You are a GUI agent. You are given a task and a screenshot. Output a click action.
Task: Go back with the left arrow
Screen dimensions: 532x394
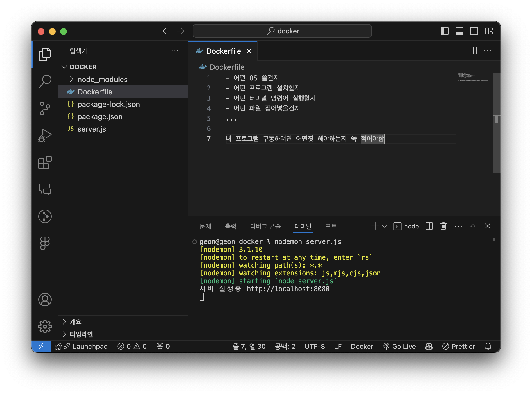166,31
